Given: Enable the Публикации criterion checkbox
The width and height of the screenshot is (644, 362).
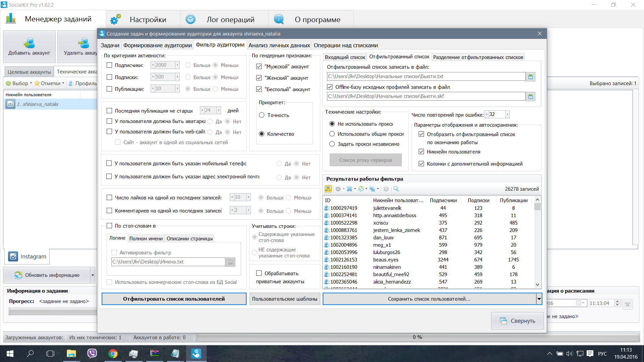Looking at the screenshot, I should [x=109, y=89].
